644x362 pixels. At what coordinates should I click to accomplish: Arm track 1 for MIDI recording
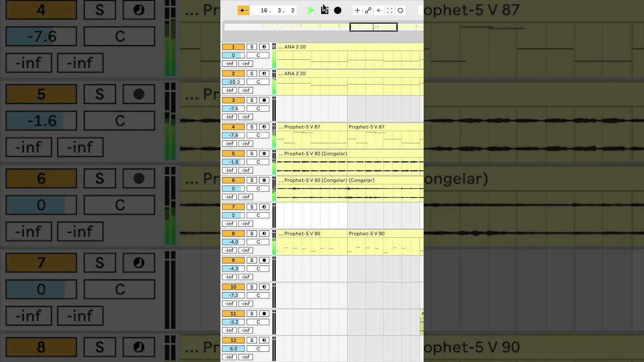pos(264,47)
